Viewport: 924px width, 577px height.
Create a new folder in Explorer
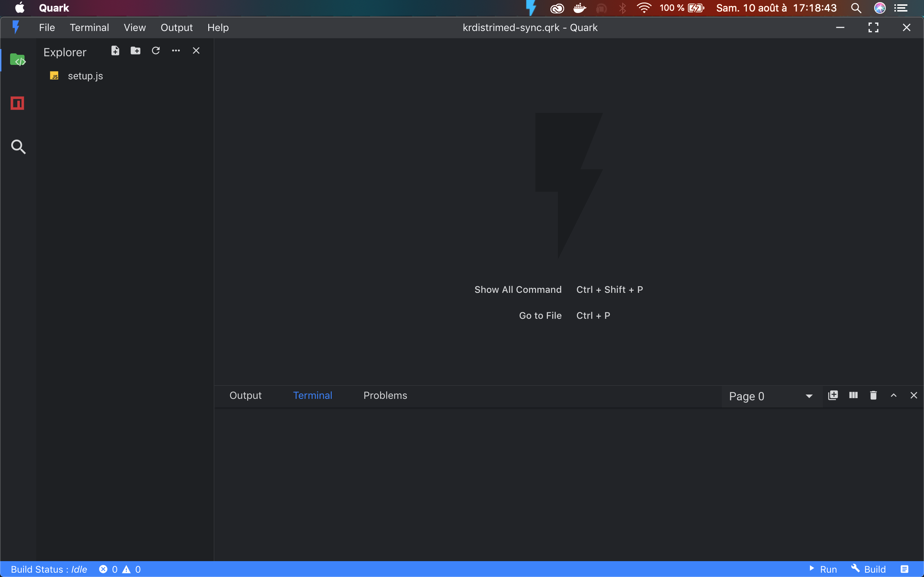point(136,51)
